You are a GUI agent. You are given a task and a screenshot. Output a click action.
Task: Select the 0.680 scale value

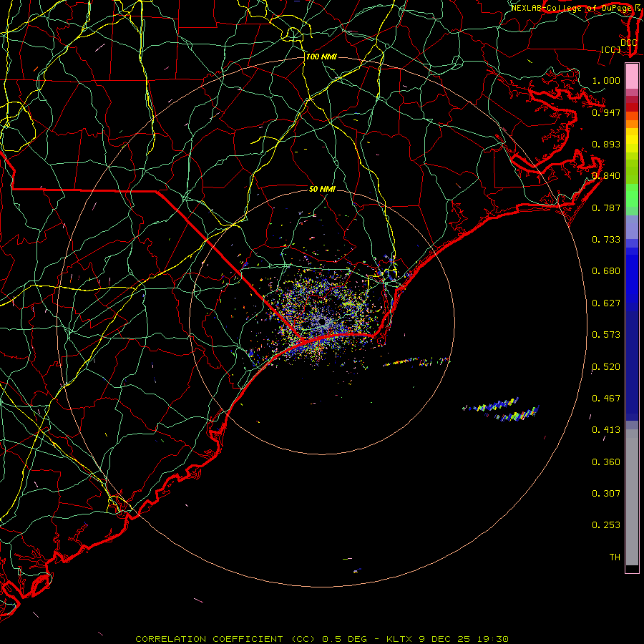click(606, 271)
